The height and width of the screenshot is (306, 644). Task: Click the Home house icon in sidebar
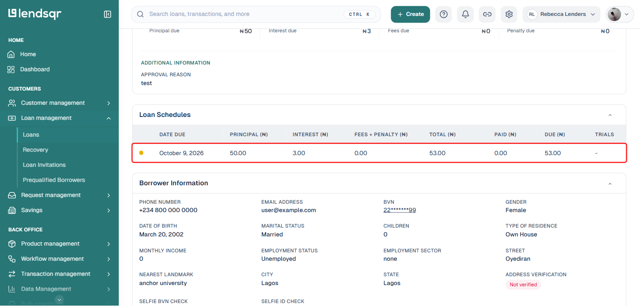point(11,54)
